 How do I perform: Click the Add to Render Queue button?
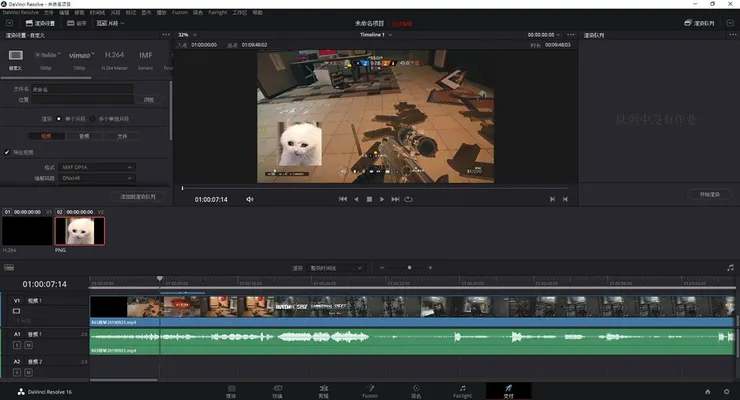click(x=137, y=197)
